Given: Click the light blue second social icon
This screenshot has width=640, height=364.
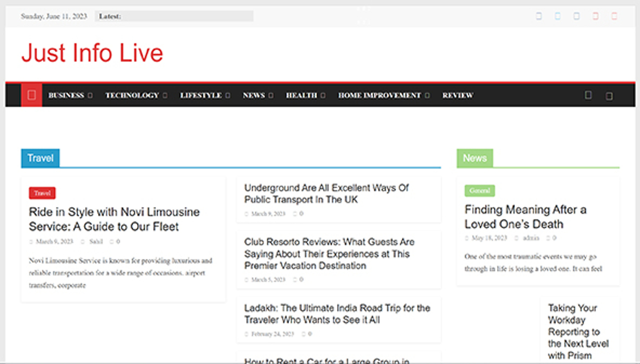Looking at the screenshot, I should click(x=558, y=16).
